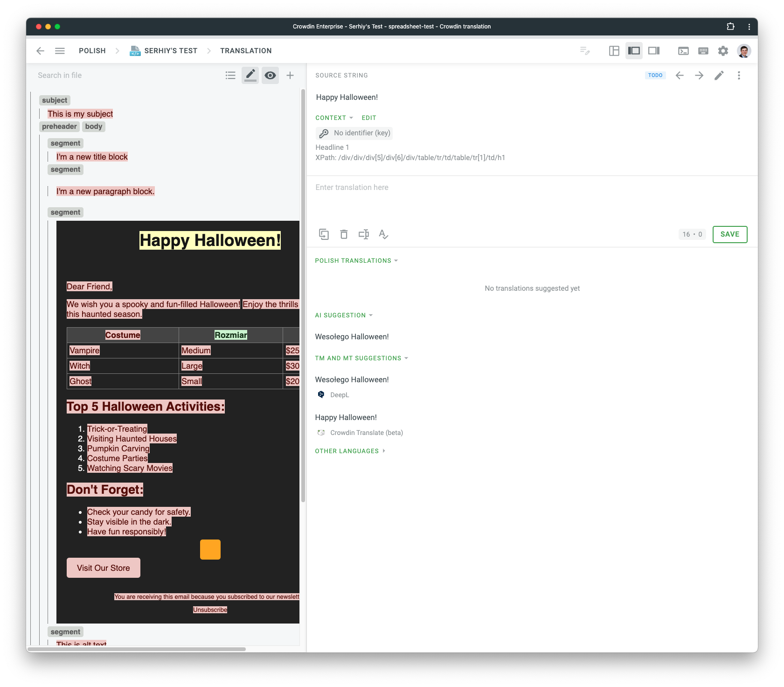The image size is (784, 687).
Task: Select string 'I'm a new title block'
Action: 92,157
